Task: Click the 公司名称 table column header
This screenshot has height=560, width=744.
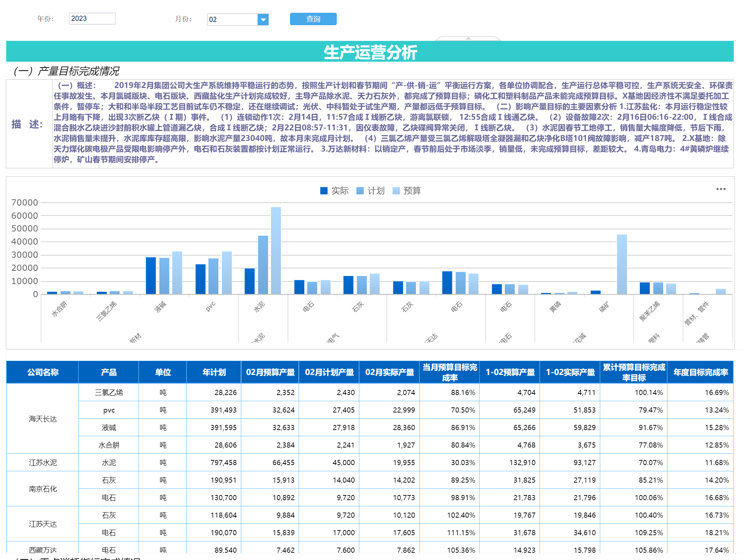Action: pos(42,372)
